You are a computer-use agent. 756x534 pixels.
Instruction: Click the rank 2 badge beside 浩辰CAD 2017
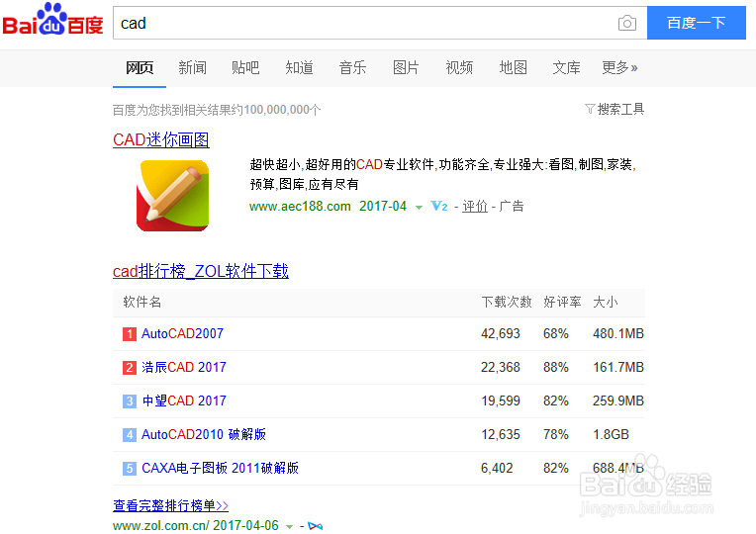[130, 368]
